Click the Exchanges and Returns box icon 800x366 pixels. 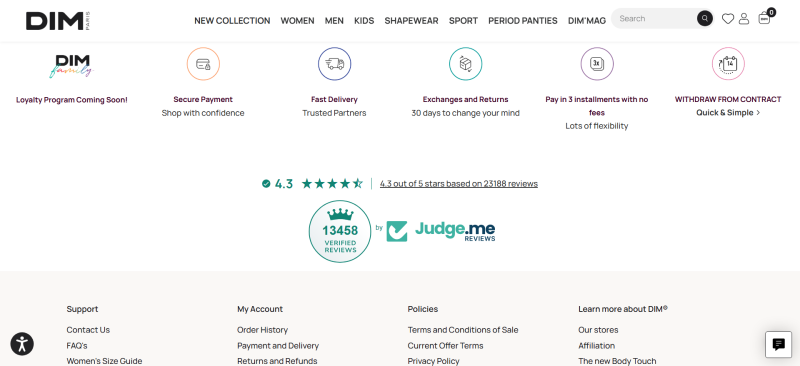(465, 64)
